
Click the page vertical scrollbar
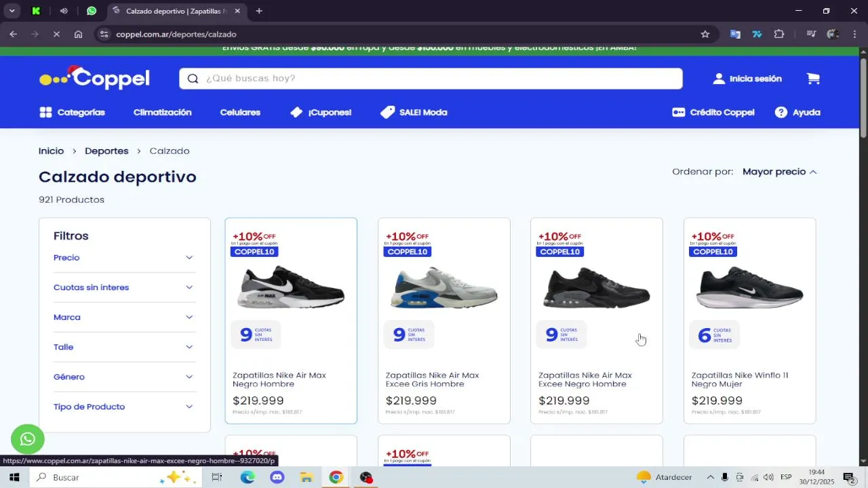(x=863, y=98)
